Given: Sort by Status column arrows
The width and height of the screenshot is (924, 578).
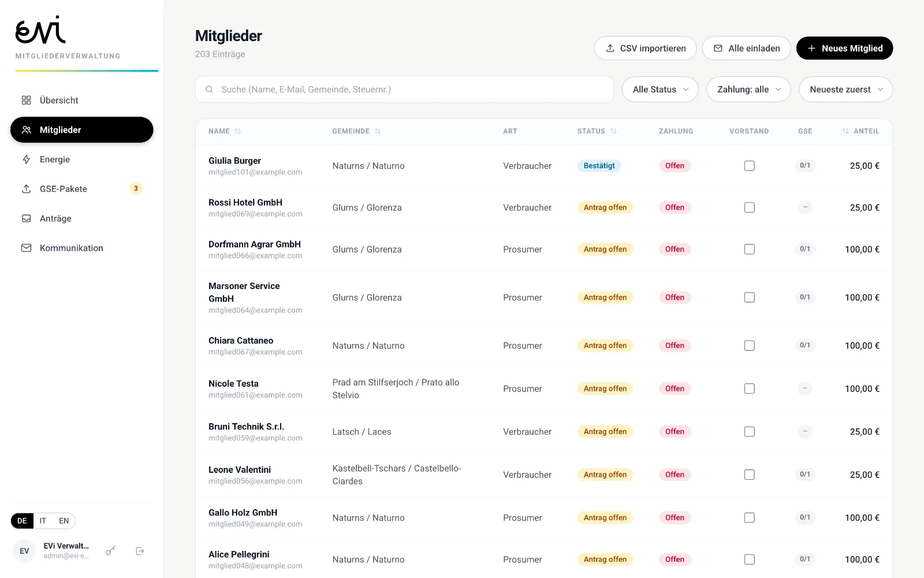Looking at the screenshot, I should (613, 131).
